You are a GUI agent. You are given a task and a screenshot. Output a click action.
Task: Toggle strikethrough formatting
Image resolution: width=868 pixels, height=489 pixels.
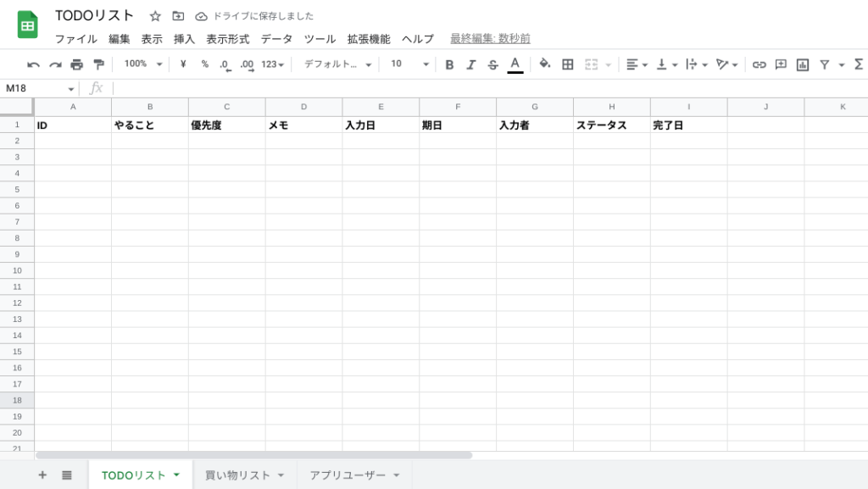[492, 64]
